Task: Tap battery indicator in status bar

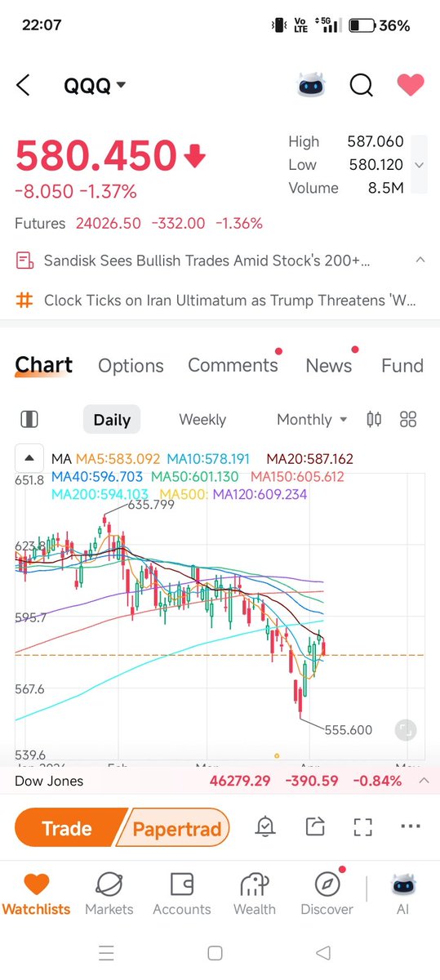Action: click(380, 25)
